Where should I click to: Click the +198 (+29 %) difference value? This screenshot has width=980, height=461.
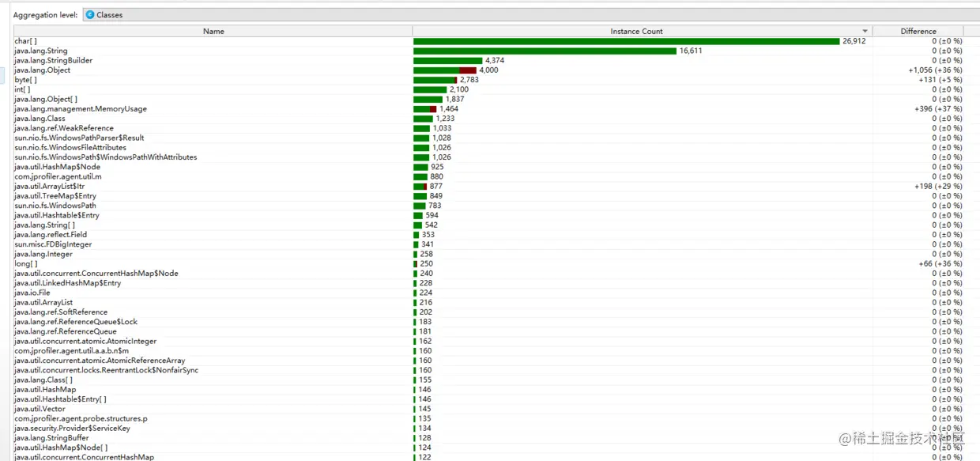(938, 186)
